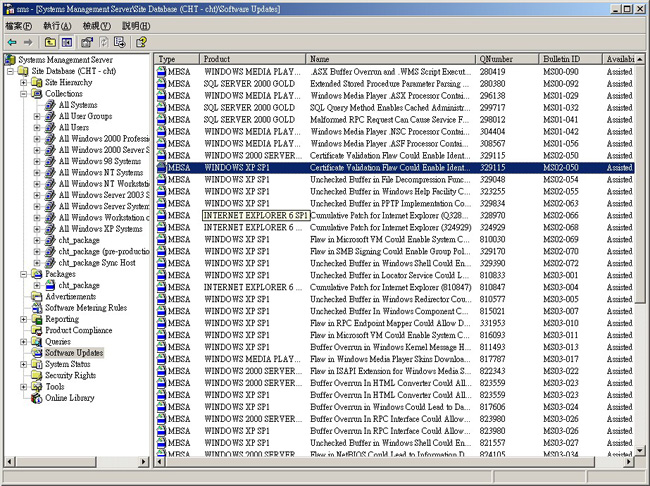Viewport: 650px width, 486px height.
Task: Click the cht_package icon under Packages
Action: [50, 285]
